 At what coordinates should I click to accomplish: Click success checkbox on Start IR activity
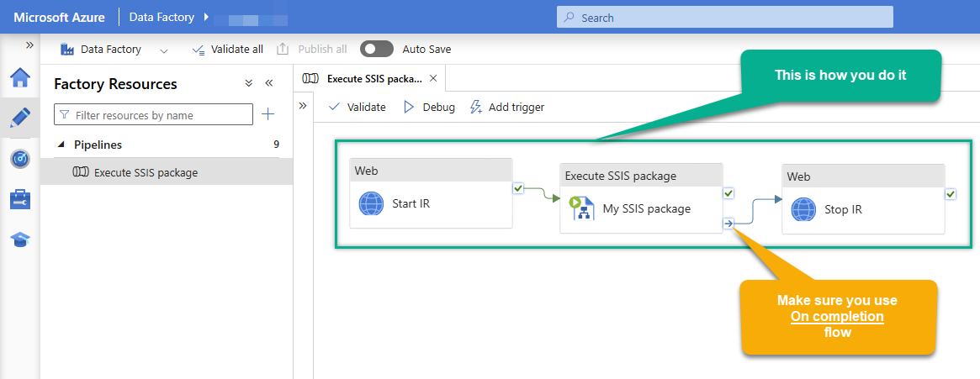(x=518, y=188)
